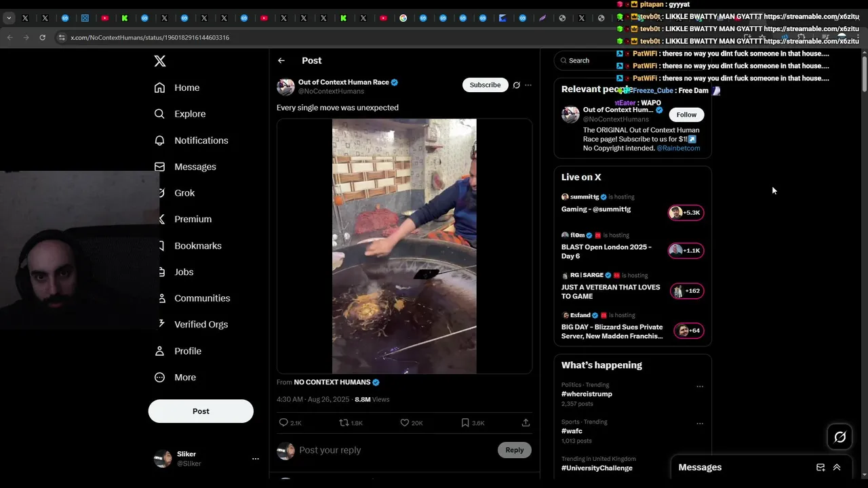Like the post with the heart icon
The width and height of the screenshot is (868, 488).
point(405,423)
